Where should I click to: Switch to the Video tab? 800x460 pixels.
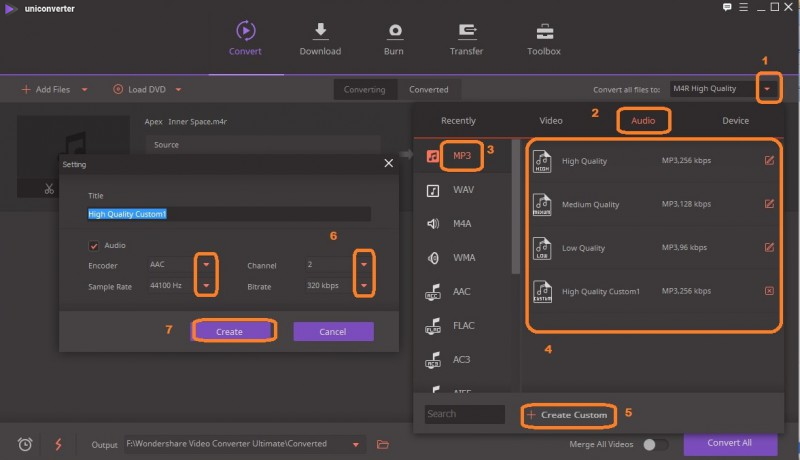[551, 121]
